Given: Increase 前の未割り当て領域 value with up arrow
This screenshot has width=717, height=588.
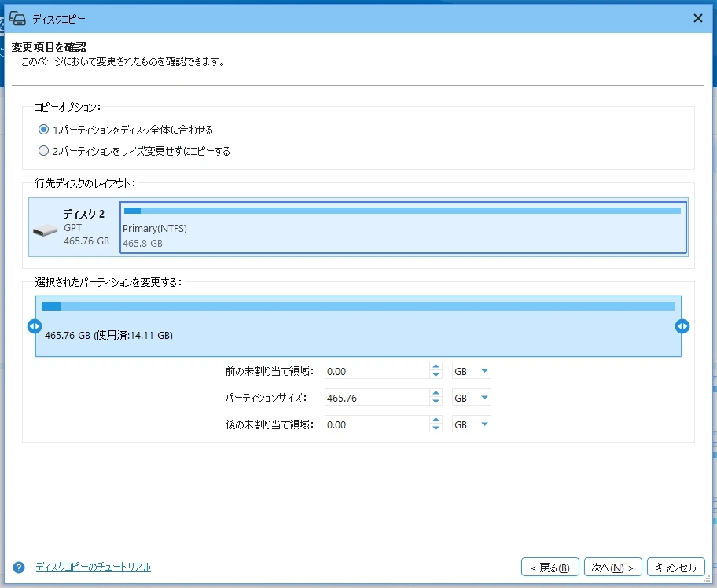Looking at the screenshot, I should coord(436,366).
